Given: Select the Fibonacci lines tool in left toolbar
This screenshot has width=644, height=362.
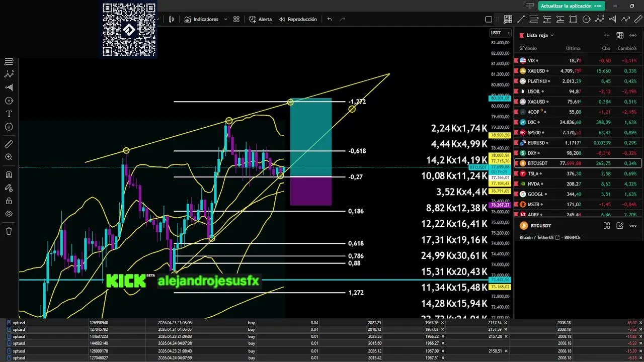Looking at the screenshot, I should click(9, 61).
